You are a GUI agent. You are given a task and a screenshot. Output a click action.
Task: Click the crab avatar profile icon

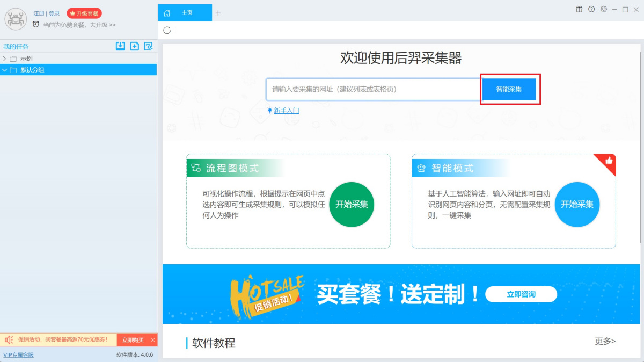(x=16, y=19)
